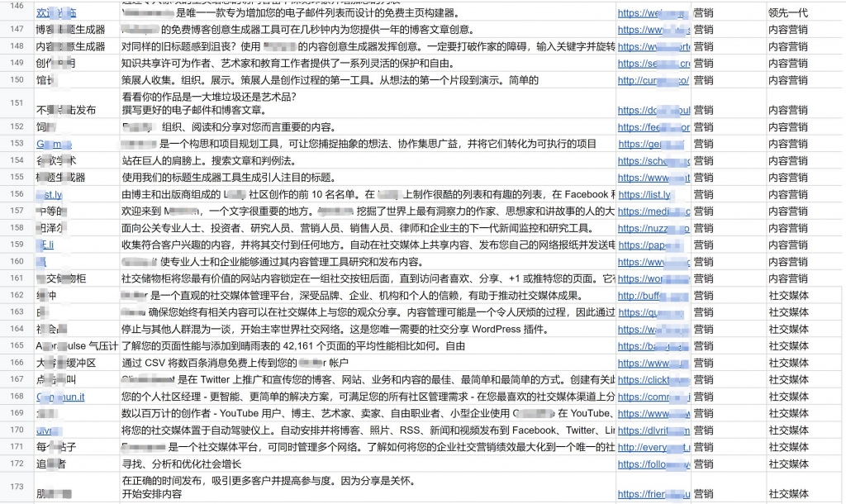846x504 pixels.
Task: Select the 营销 cell in row 164
Action: coord(729,329)
